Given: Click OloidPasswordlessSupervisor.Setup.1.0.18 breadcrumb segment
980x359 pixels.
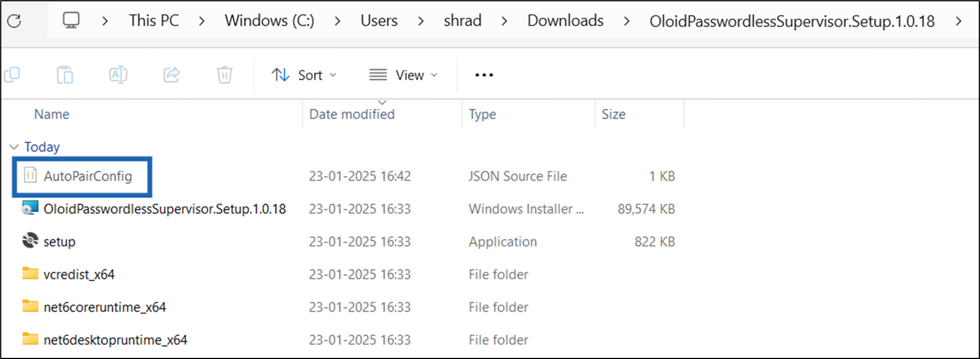Looking at the screenshot, I should pos(791,22).
